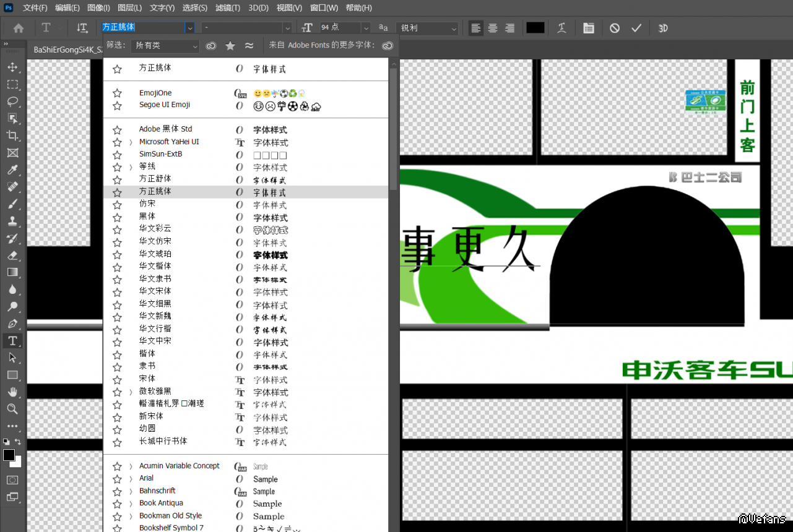Select the Eyedropper tool
793x532 pixels.
click(12, 169)
